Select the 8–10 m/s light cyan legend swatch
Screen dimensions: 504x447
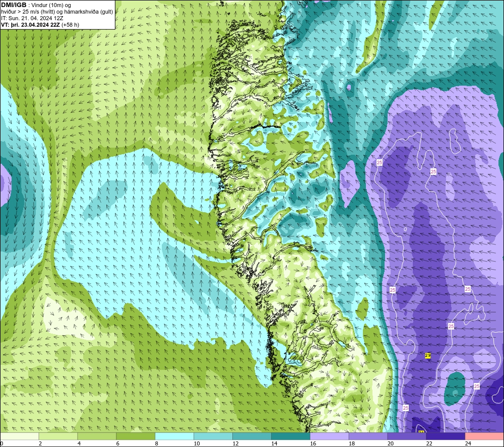point(174,436)
